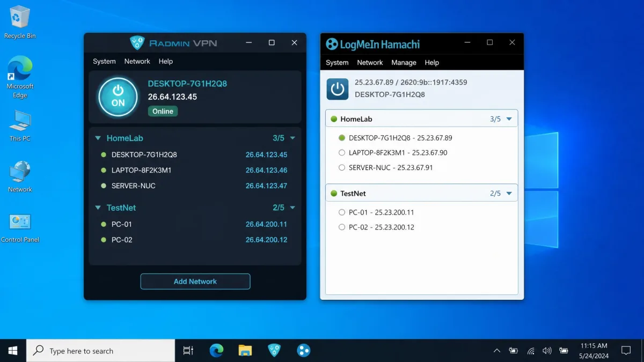Click status dot of LAPTOP-8F2K3M1 in Radmin
Screen dimensions: 644x362
pyautogui.click(x=104, y=171)
